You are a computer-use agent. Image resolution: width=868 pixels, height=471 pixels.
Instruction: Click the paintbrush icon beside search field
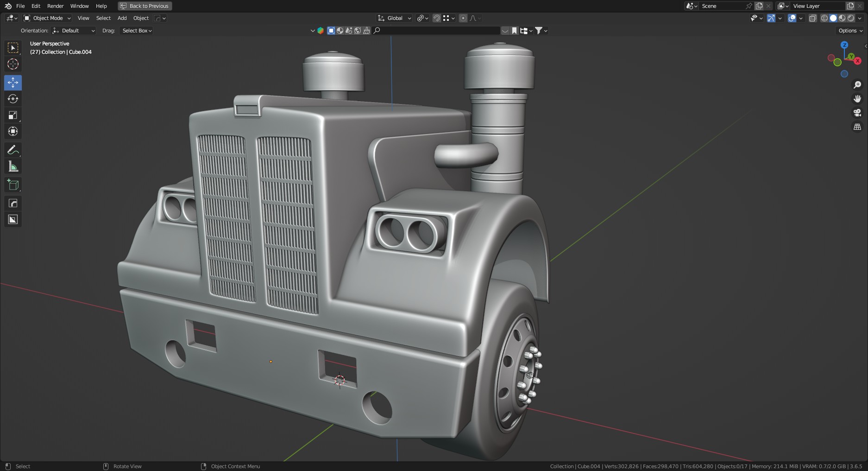366,31
